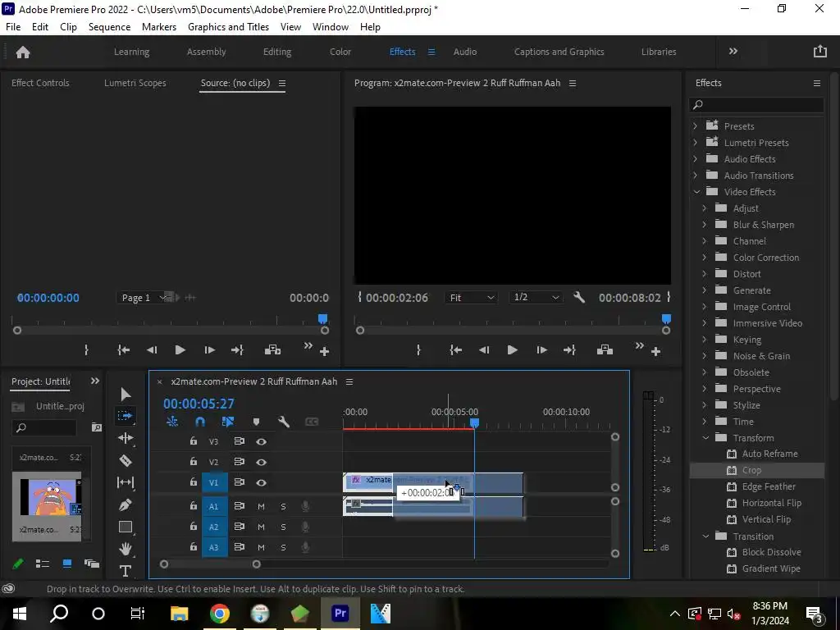The height and width of the screenshot is (630, 840).
Task: Mute the A1 audio track
Action: pos(261,506)
